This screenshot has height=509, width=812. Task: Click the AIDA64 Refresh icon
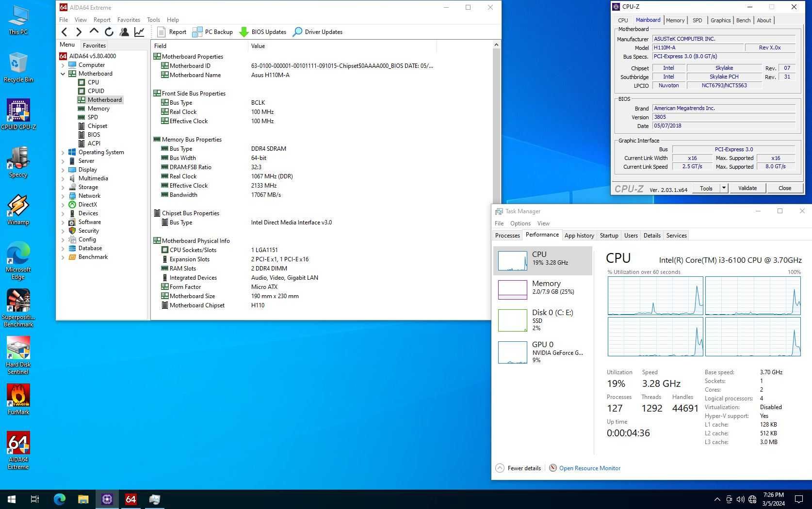click(x=109, y=32)
